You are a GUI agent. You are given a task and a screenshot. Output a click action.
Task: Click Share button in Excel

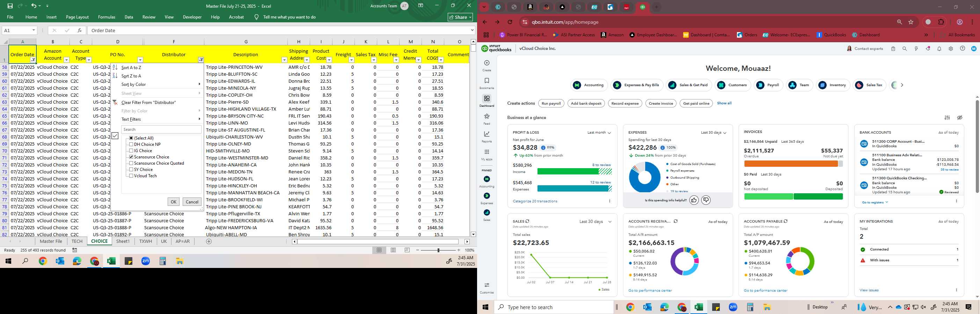[x=460, y=17]
